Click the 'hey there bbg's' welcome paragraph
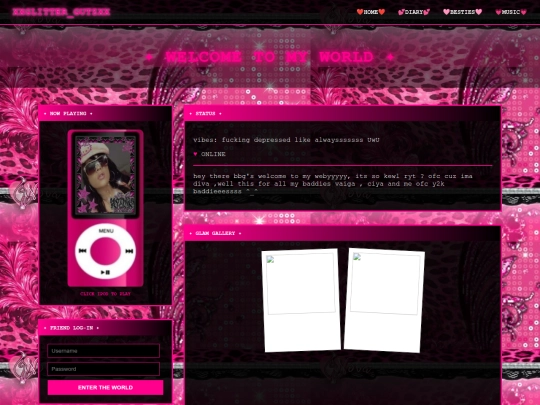This screenshot has height=405, width=540. click(x=333, y=184)
